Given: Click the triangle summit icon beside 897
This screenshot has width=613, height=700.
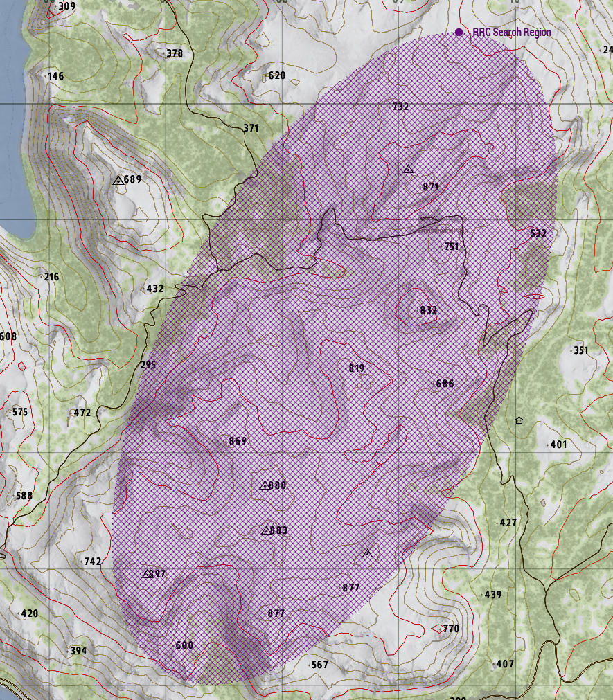Looking at the screenshot, I should 146,575.
